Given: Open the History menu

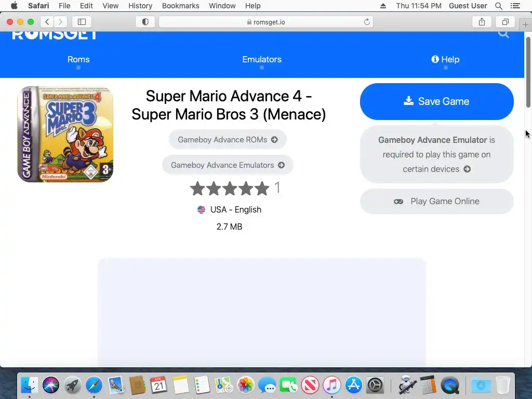Looking at the screenshot, I should click(x=140, y=6).
